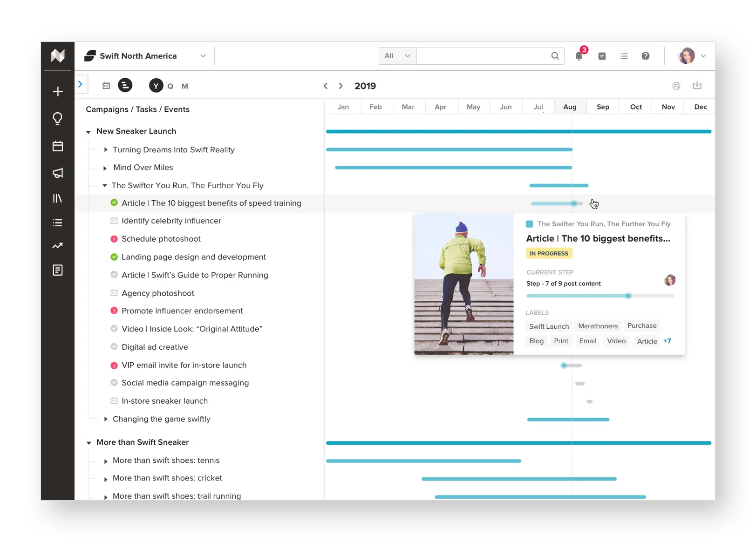This screenshot has width=756, height=542.
Task: Go to next year arrow
Action: 341,86
